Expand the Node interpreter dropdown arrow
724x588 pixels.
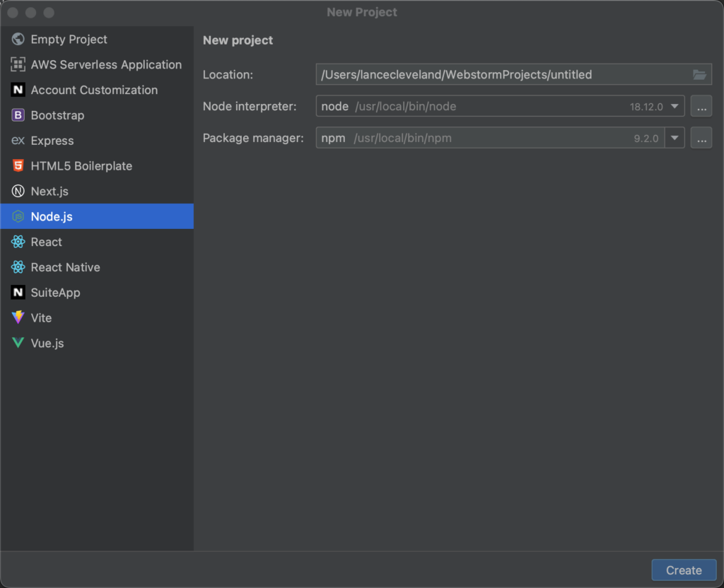(x=675, y=107)
